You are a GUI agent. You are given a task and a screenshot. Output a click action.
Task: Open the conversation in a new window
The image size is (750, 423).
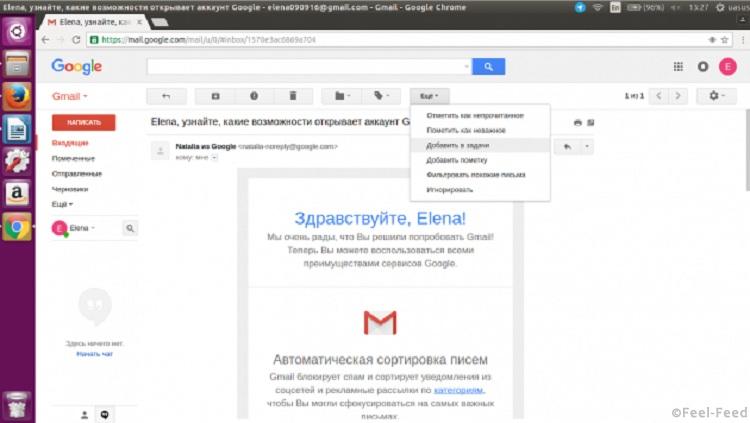click(x=591, y=123)
